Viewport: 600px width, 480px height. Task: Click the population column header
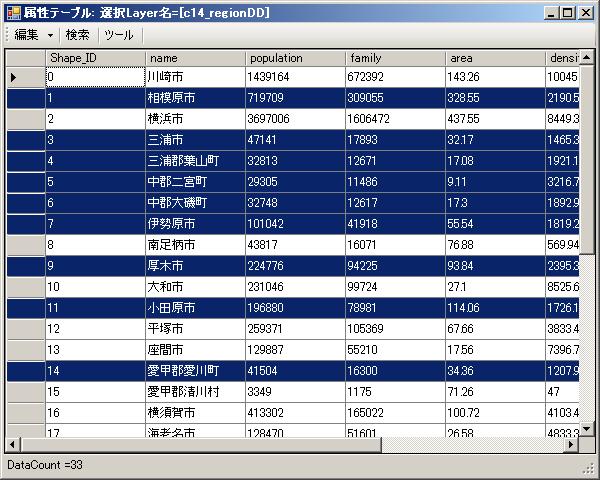pyautogui.click(x=295, y=58)
